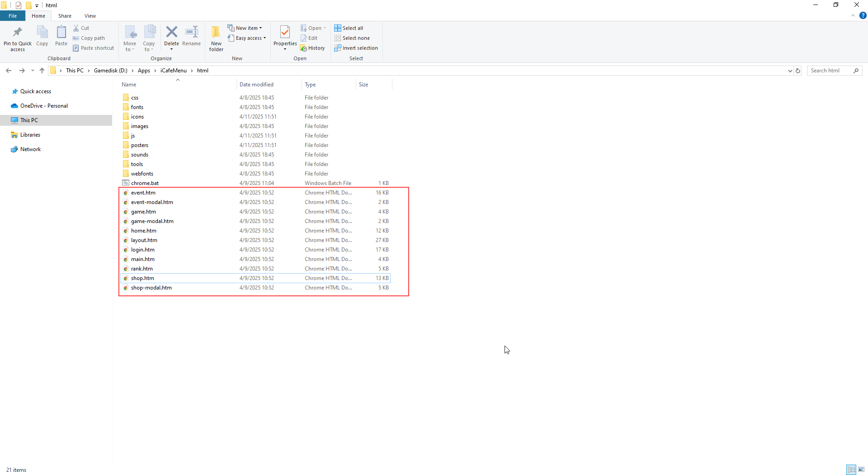Open the View ribbon tab
Viewport: 868px width, 475px height.
[90, 16]
